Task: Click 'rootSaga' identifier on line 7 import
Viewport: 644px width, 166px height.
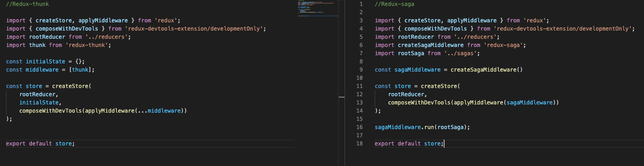Action: (411, 53)
